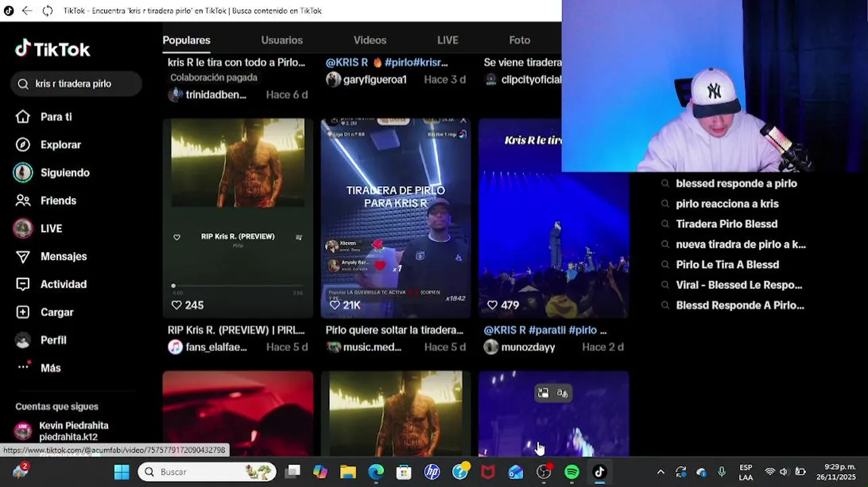
Task: Open the red bottom-row video thumbnail
Action: [x=238, y=413]
